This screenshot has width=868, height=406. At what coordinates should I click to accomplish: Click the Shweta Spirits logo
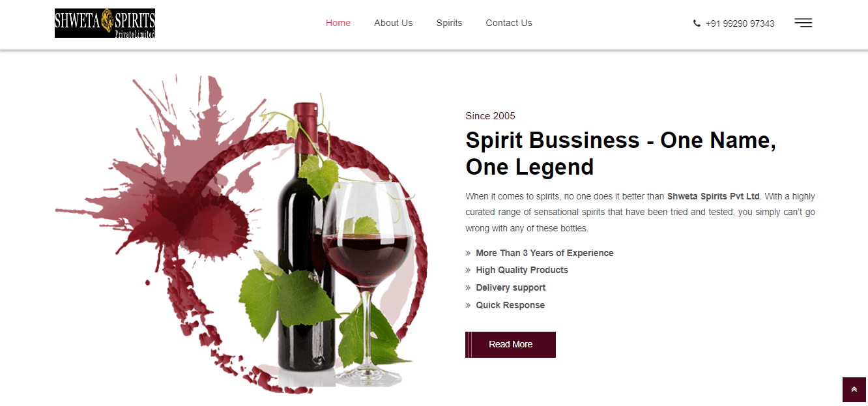pyautogui.click(x=105, y=23)
